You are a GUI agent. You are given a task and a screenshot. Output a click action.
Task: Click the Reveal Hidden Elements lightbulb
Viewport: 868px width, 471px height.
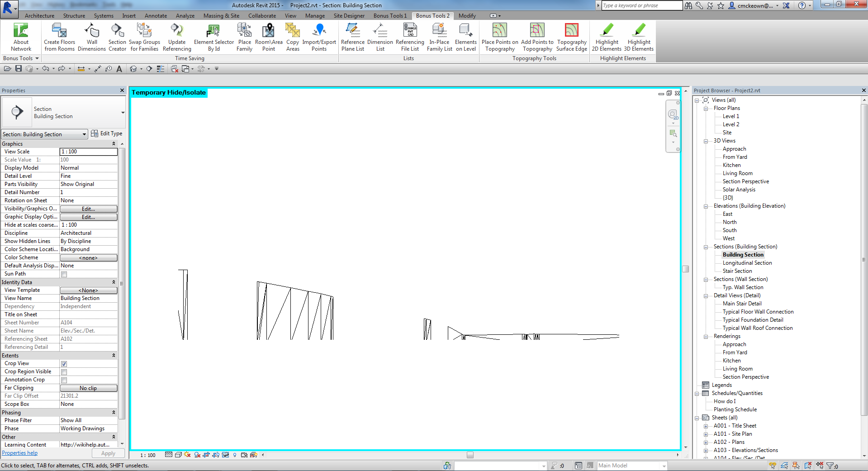click(234, 455)
